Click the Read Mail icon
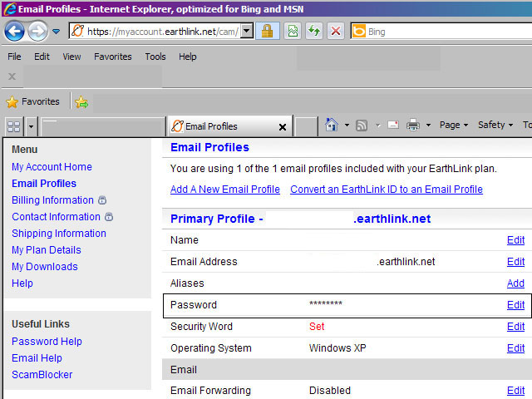Screen dimensions: 532x399 393,125
